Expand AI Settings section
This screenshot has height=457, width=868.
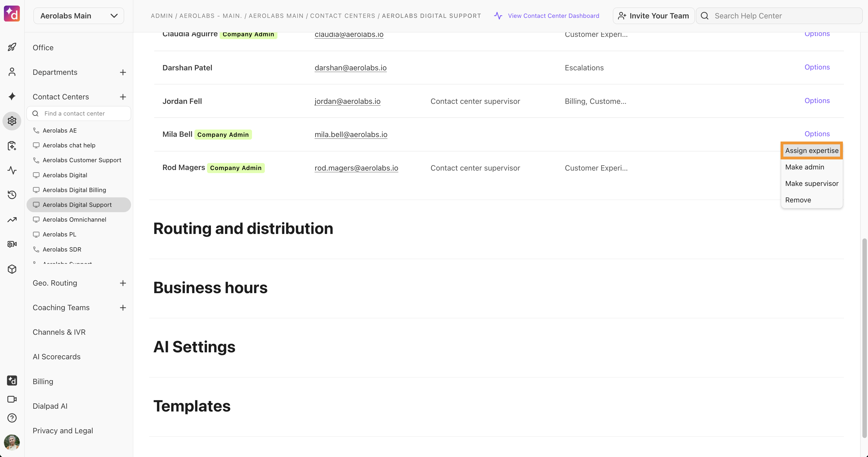194,347
